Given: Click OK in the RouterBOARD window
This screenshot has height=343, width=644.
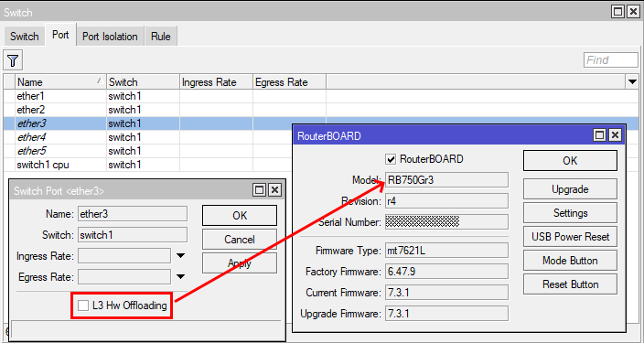Looking at the screenshot, I should (x=570, y=161).
